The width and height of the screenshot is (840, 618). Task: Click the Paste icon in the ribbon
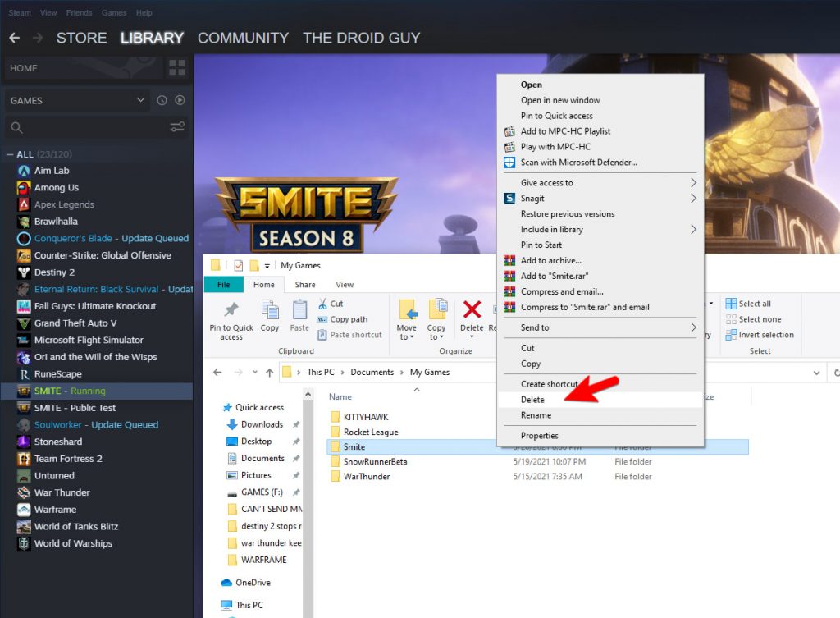click(299, 309)
